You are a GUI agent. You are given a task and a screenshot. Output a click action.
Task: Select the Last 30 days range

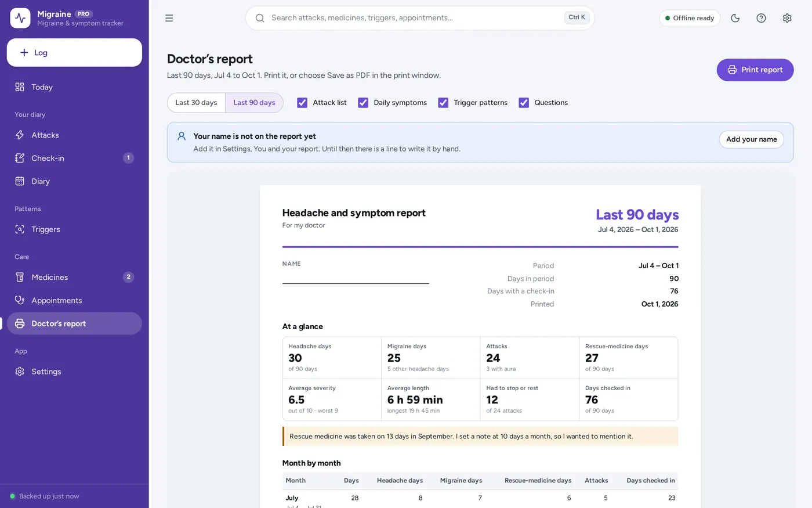[x=196, y=103]
